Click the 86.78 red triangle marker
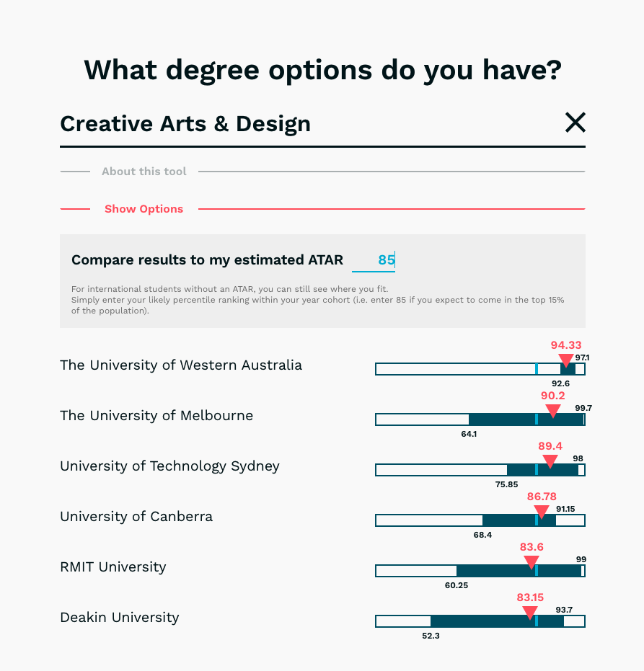644x671 pixels. click(x=542, y=512)
